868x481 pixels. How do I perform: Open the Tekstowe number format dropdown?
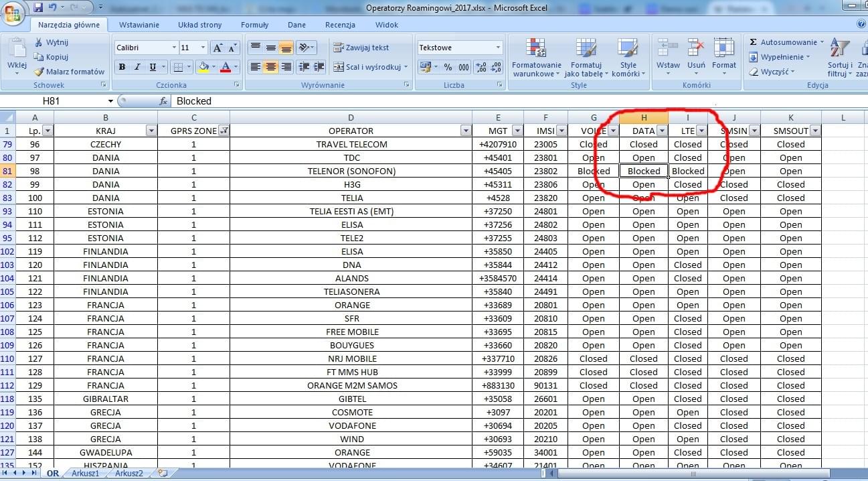tap(498, 48)
